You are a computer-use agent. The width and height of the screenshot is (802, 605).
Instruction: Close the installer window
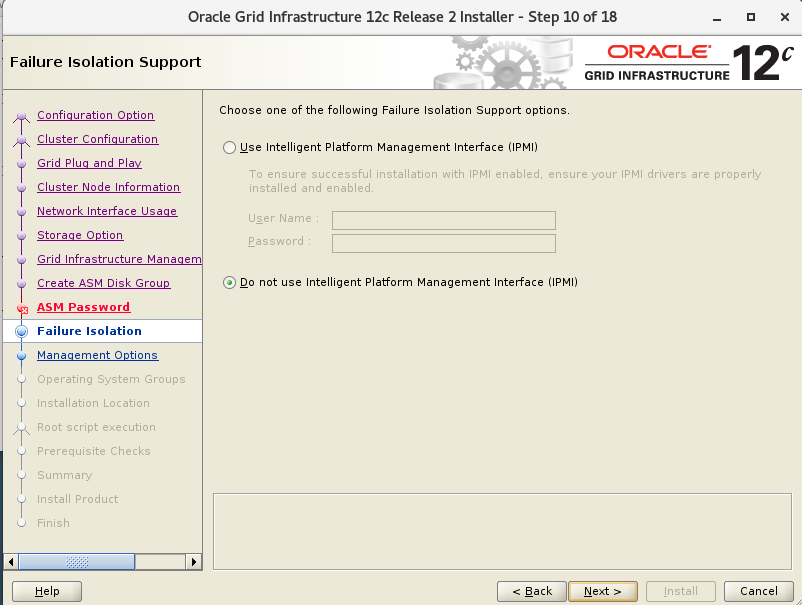(x=785, y=17)
